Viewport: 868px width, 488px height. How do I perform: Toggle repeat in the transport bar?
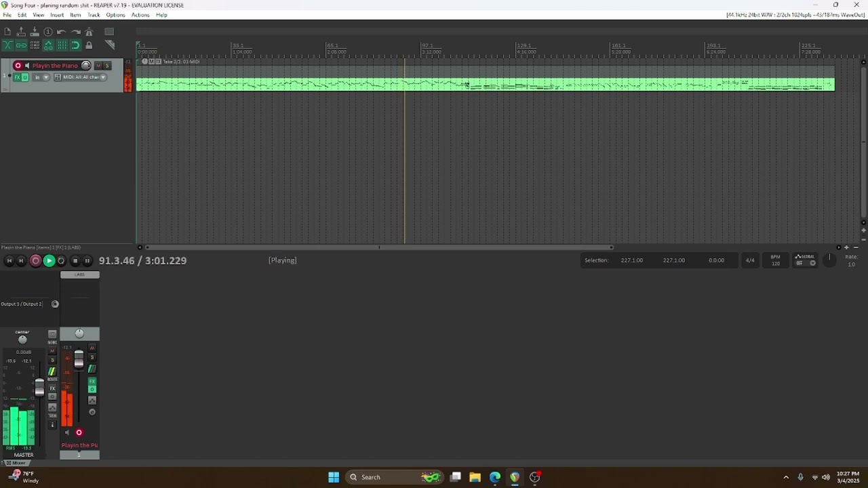(61, 261)
